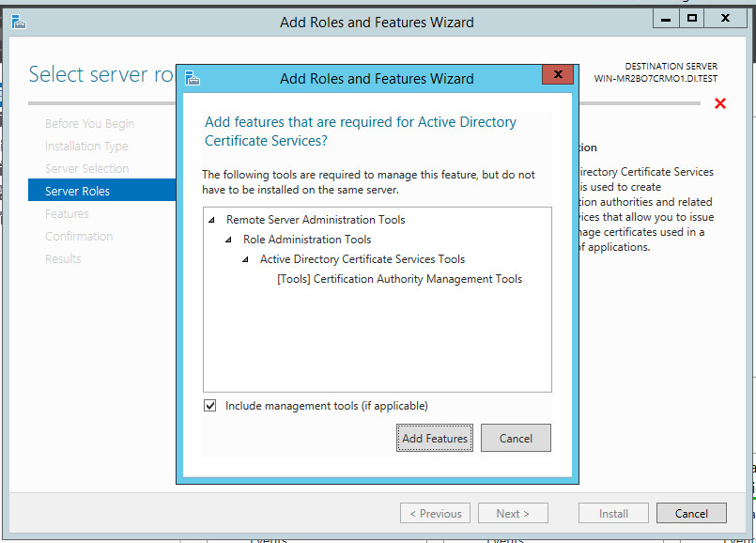Close the Add features required dialog
756x543 pixels.
click(x=558, y=75)
